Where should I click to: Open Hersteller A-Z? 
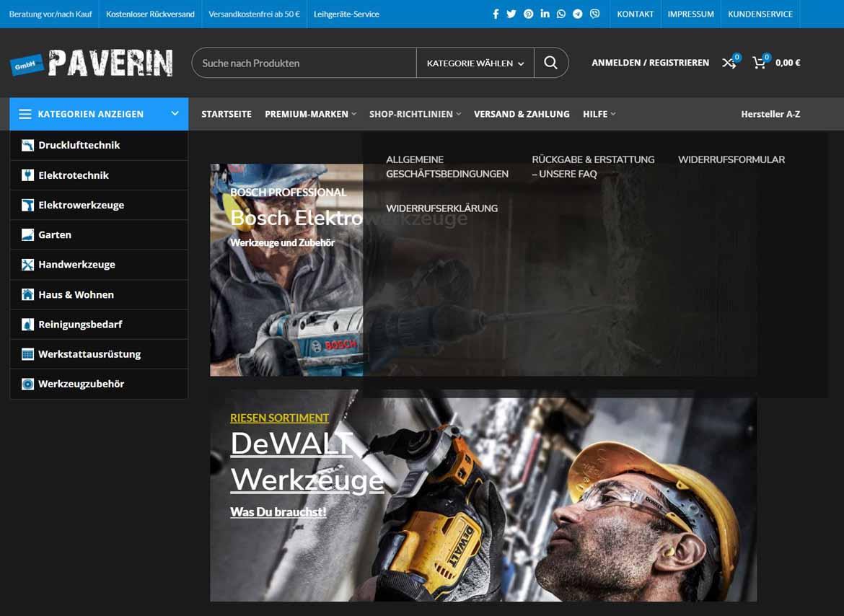click(x=770, y=114)
